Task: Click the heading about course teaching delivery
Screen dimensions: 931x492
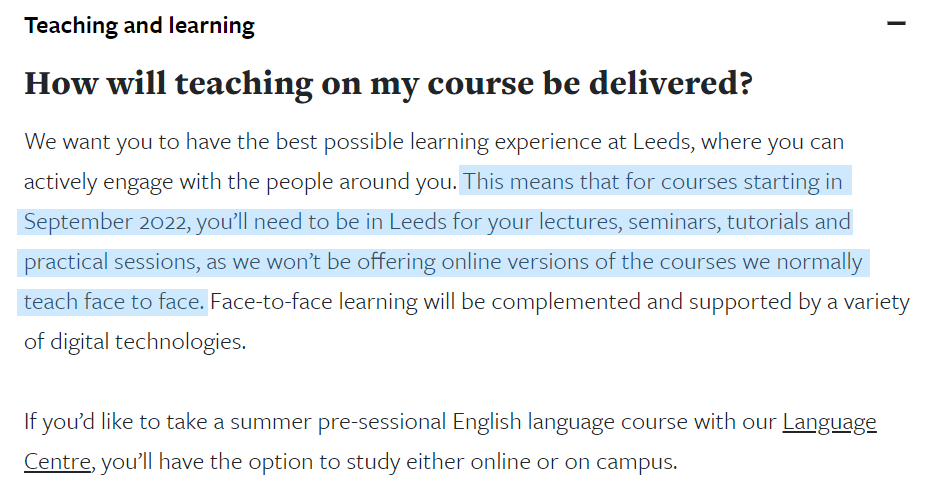Action: [388, 84]
